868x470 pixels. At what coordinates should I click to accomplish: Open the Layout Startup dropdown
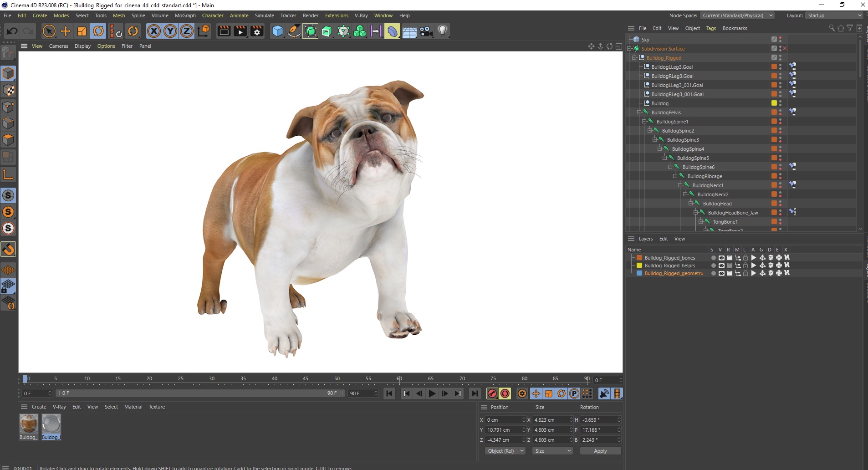point(834,15)
